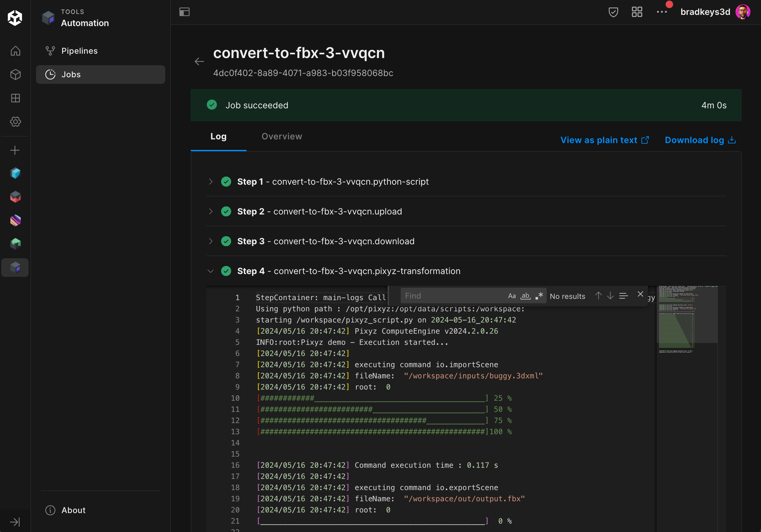Image resolution: width=761 pixels, height=532 pixels.
Task: Open the settings gear in sidebar
Action: click(15, 122)
